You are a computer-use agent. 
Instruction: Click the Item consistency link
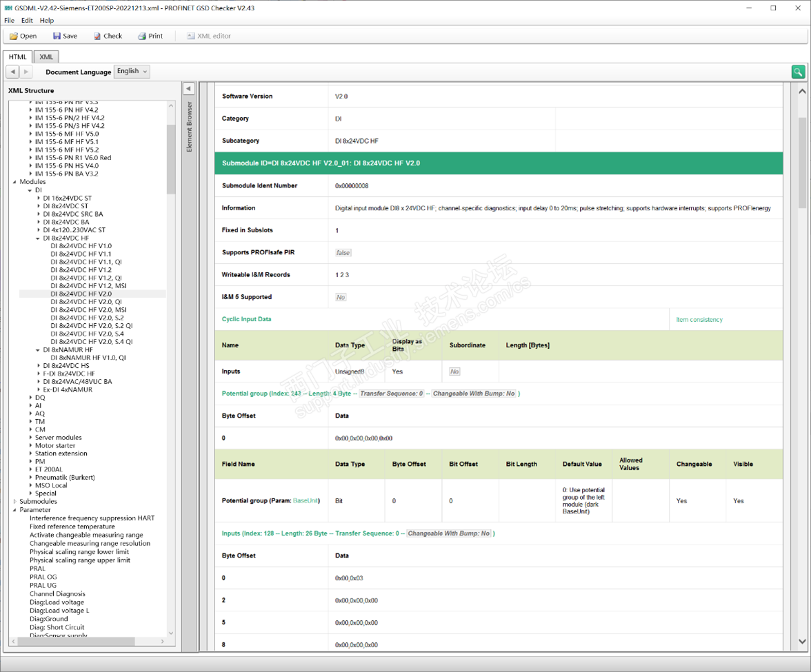click(699, 320)
